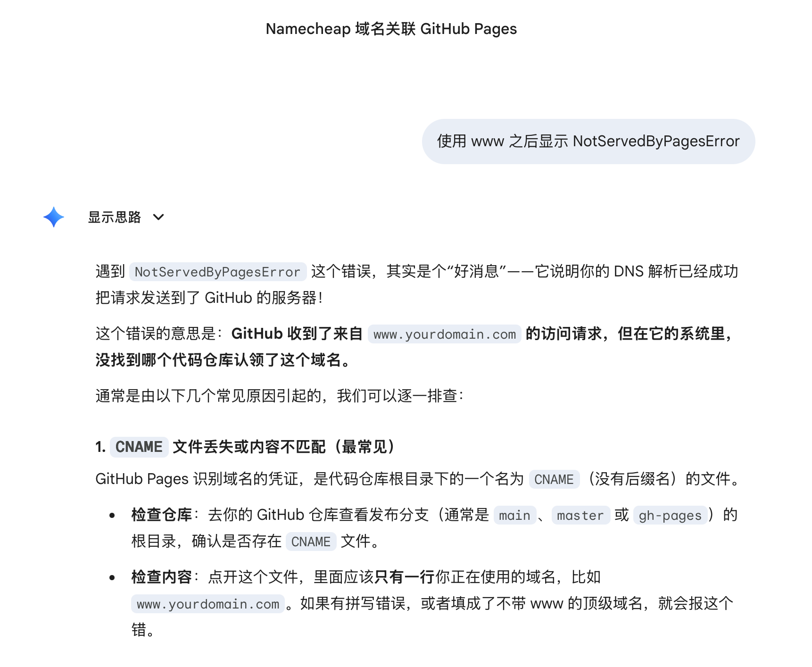Image resolution: width=812 pixels, height=667 pixels.
Task: Click the CNAME code chip in heading 1
Action: (x=139, y=447)
